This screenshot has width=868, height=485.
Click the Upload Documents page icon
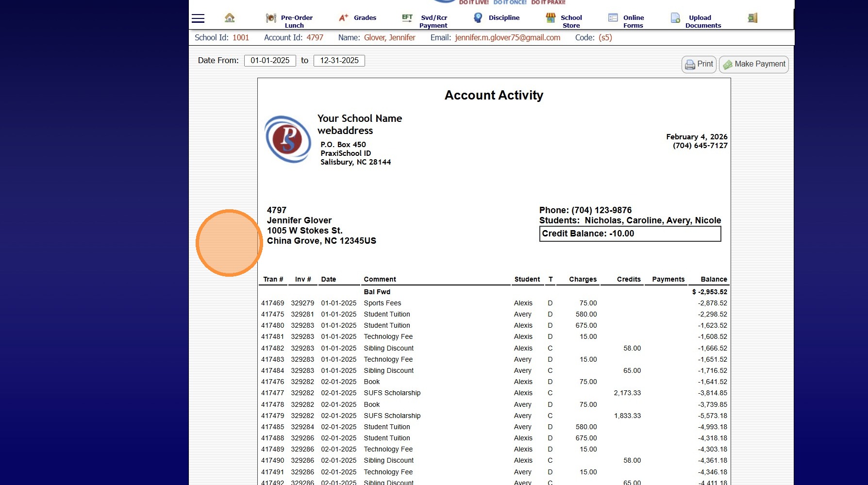pos(675,18)
